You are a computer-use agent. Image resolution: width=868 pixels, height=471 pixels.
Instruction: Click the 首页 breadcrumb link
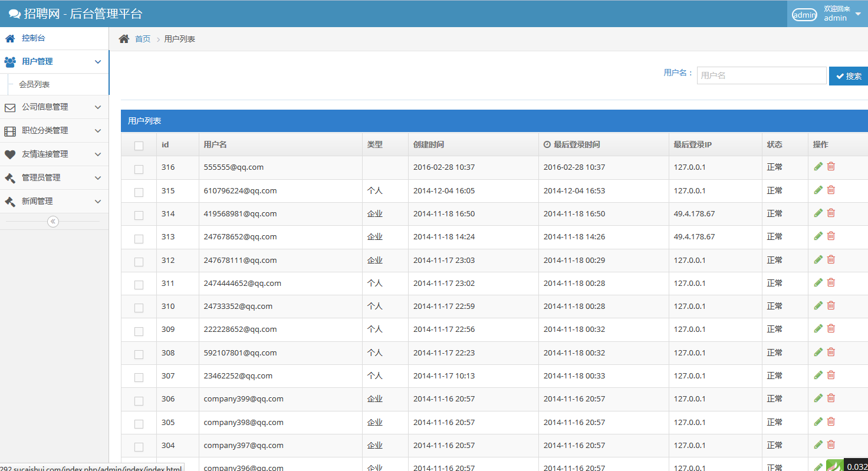coord(143,39)
